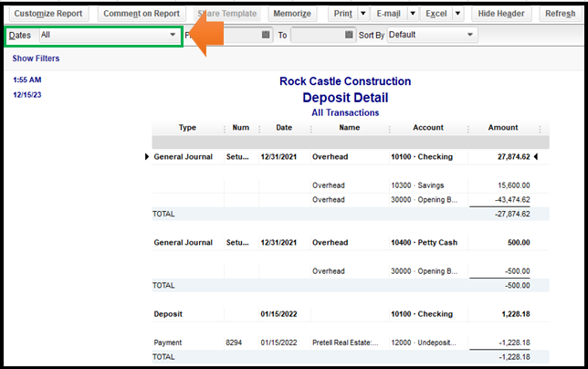Open the Sort By Default dropdown

433,35
